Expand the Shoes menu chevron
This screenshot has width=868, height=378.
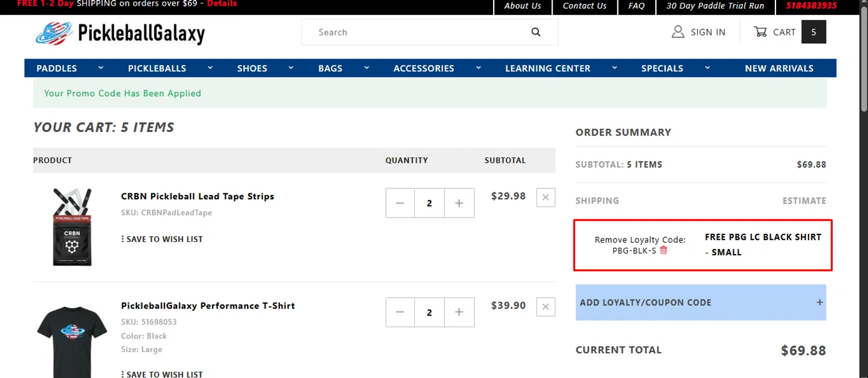(291, 68)
